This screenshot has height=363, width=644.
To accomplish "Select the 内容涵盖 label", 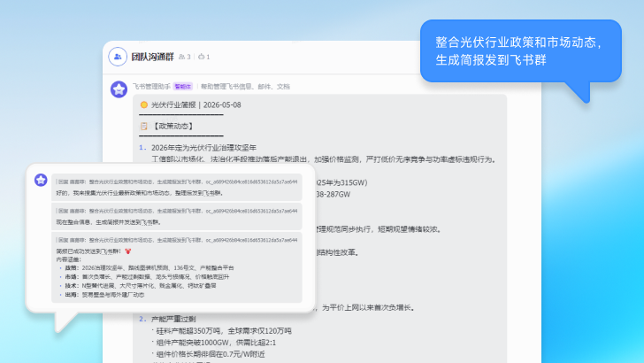I will (x=69, y=259).
